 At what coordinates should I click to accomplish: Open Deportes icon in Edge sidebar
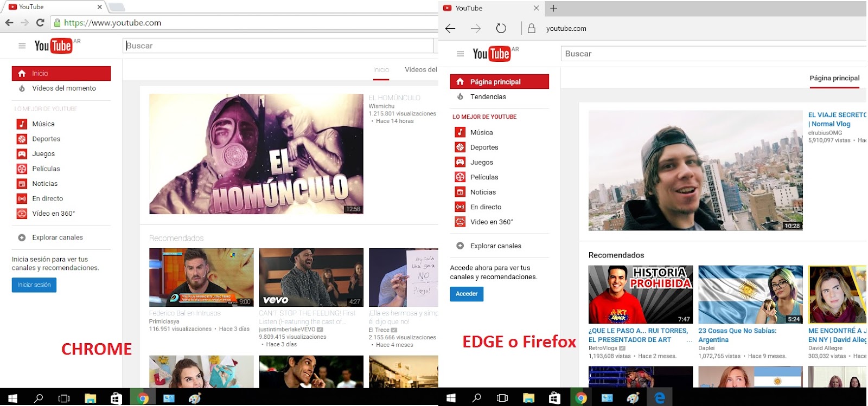[x=460, y=147]
